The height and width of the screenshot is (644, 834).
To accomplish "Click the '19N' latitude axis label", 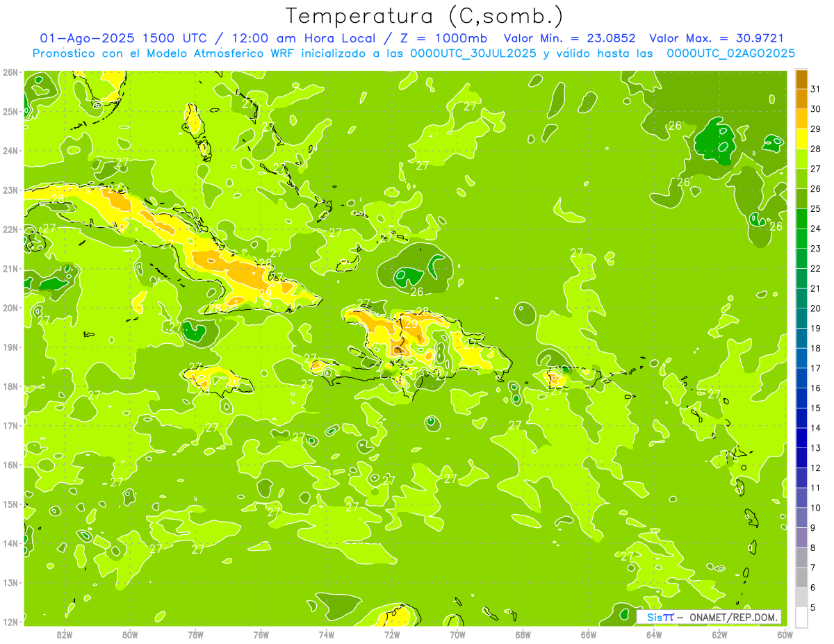I will (x=10, y=347).
